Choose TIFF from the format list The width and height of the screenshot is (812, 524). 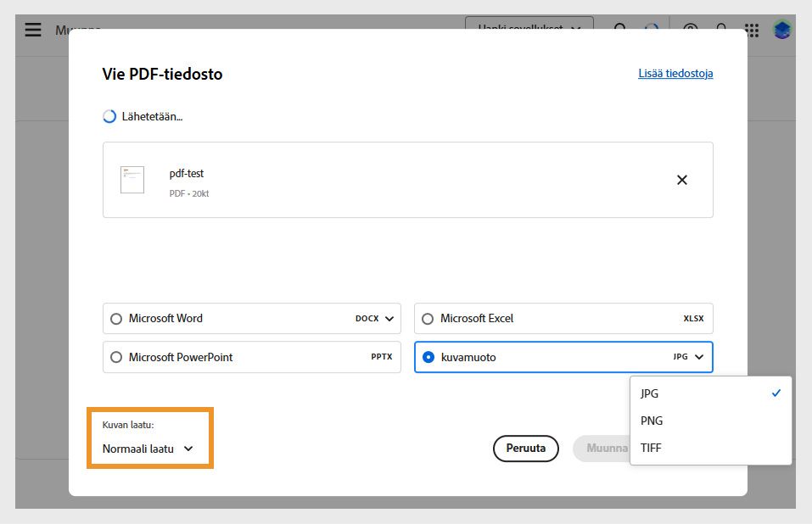[651, 448]
